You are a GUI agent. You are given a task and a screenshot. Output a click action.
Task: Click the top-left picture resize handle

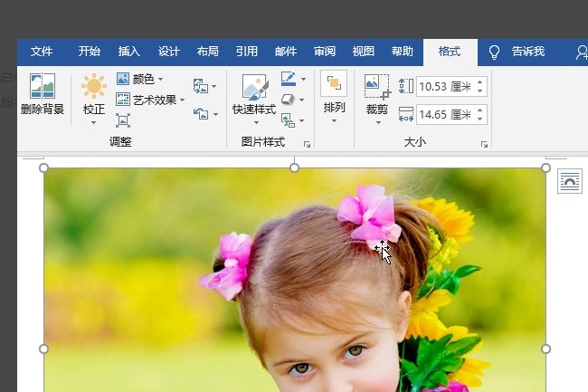43,168
